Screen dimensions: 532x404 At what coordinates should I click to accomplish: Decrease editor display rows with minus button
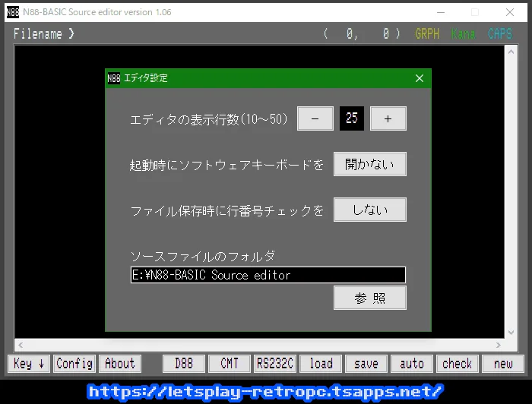(315, 118)
